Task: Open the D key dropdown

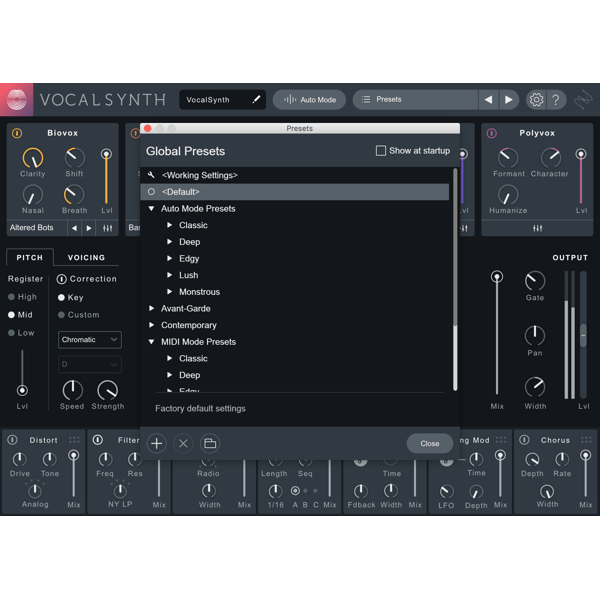Action: (x=90, y=364)
